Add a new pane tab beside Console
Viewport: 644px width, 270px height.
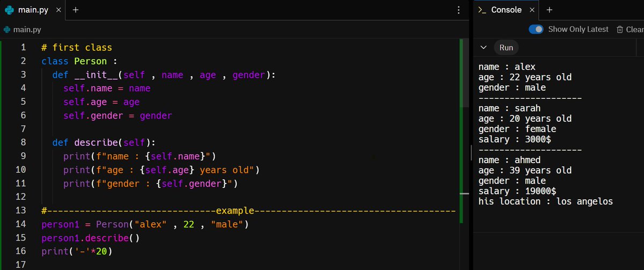(x=550, y=10)
